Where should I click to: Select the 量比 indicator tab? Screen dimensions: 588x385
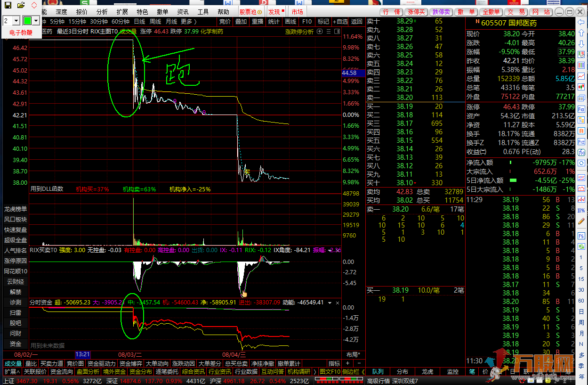tap(31, 363)
